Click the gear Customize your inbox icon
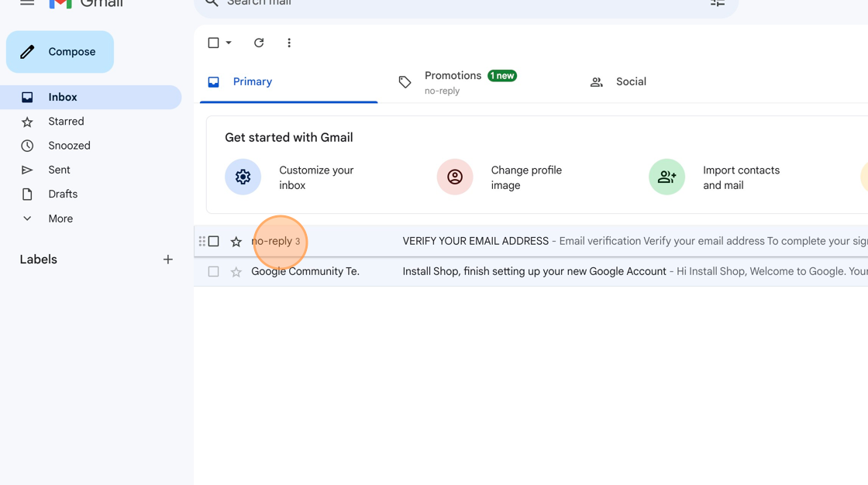This screenshot has height=485, width=868. click(243, 177)
